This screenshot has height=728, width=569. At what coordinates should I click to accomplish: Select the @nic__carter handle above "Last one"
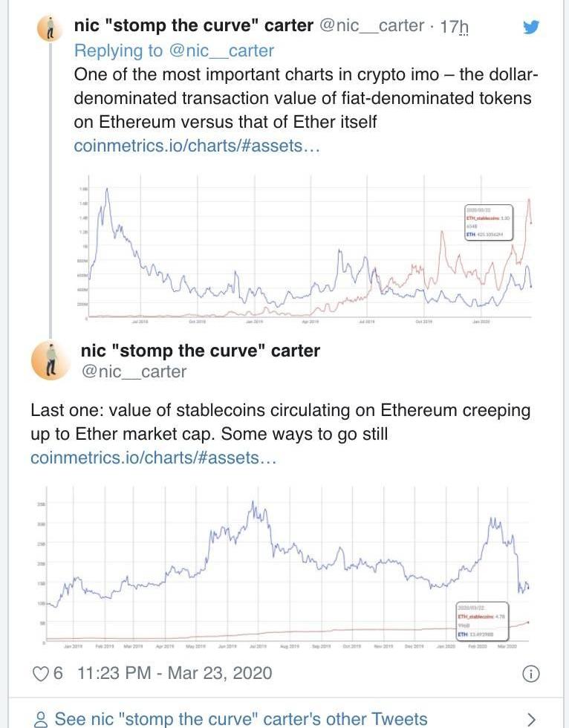132,371
